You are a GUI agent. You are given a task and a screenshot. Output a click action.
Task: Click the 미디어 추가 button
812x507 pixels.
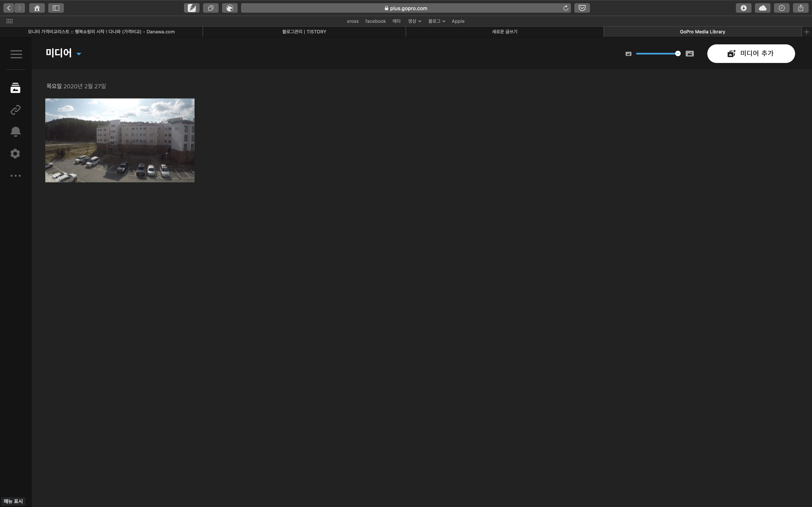tap(751, 54)
